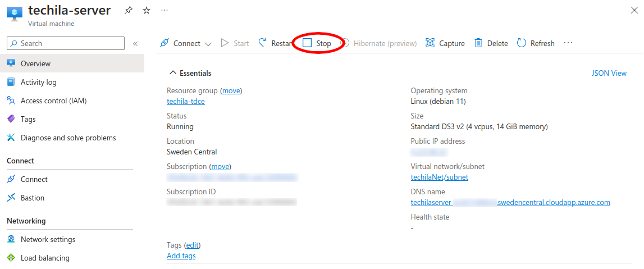This screenshot has width=644, height=269.
Task: Mark techila-server as favorite with star
Action: 147,11
